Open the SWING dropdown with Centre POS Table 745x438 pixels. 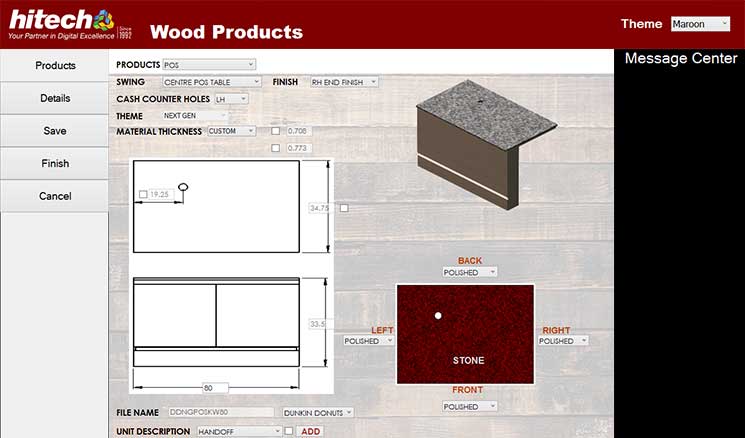(x=209, y=82)
